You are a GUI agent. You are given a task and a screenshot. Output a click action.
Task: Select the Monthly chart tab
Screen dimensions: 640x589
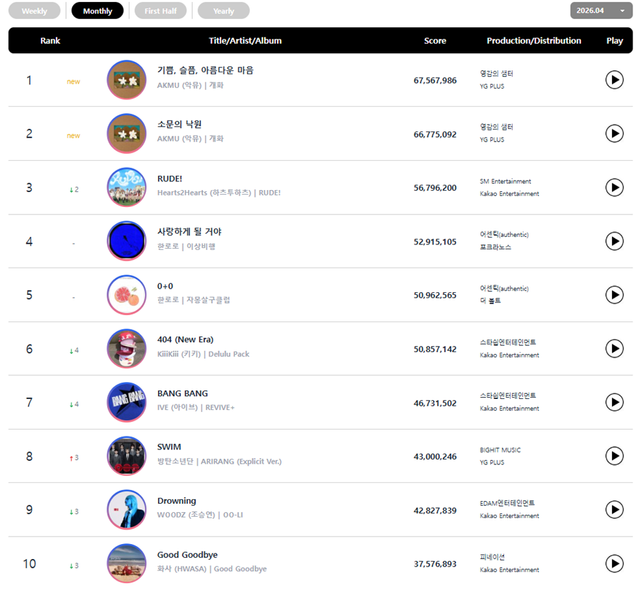[97, 11]
